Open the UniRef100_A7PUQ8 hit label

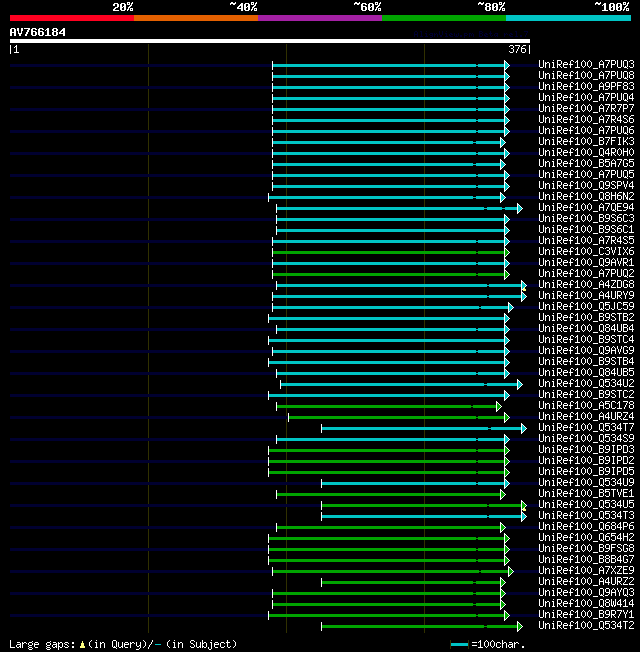point(586,75)
